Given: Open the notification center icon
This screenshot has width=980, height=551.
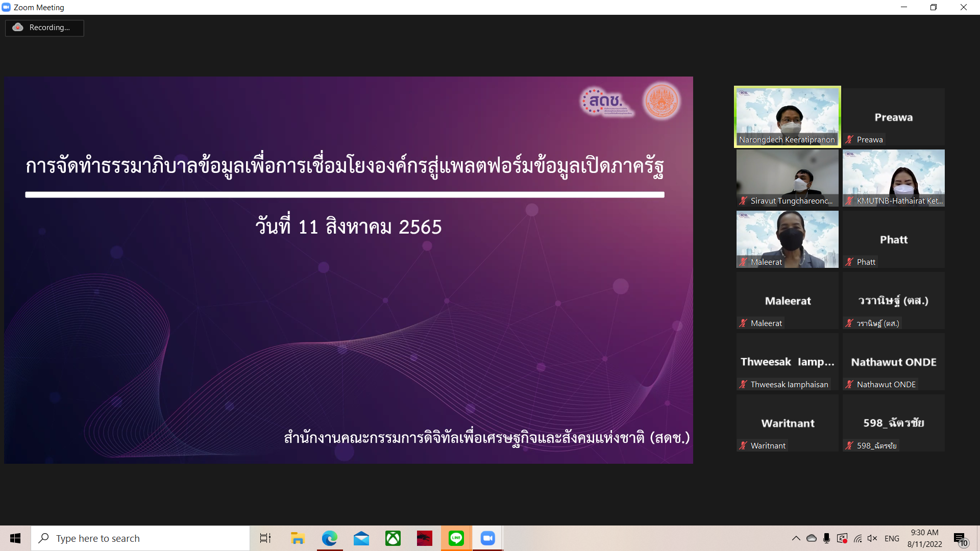Looking at the screenshot, I should click(x=960, y=539).
